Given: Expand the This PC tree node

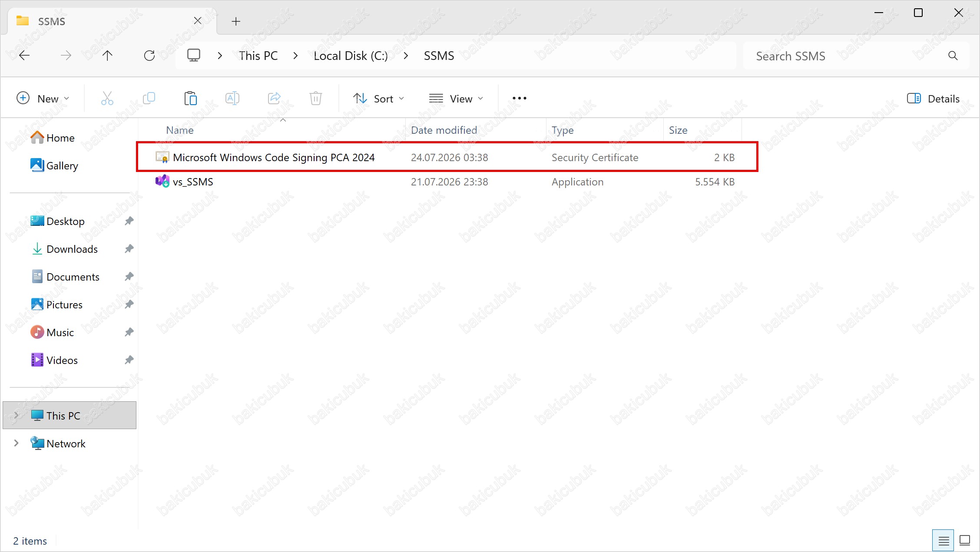Looking at the screenshot, I should point(16,415).
